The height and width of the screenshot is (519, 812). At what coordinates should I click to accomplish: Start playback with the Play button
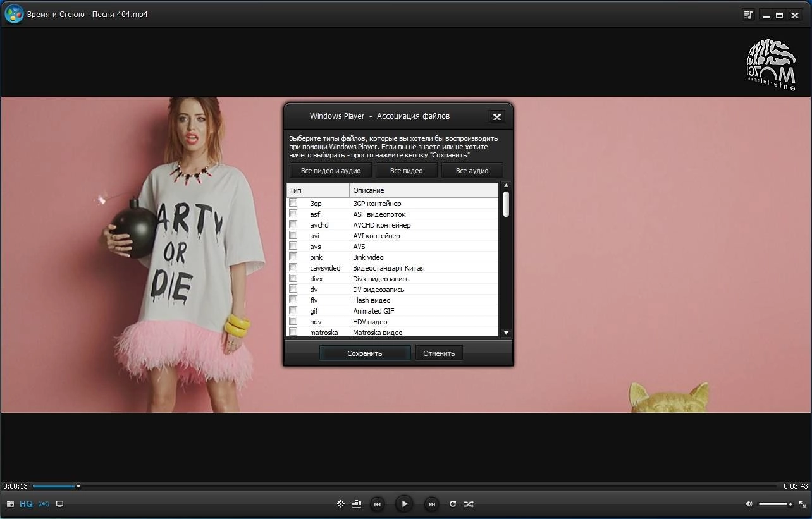404,504
